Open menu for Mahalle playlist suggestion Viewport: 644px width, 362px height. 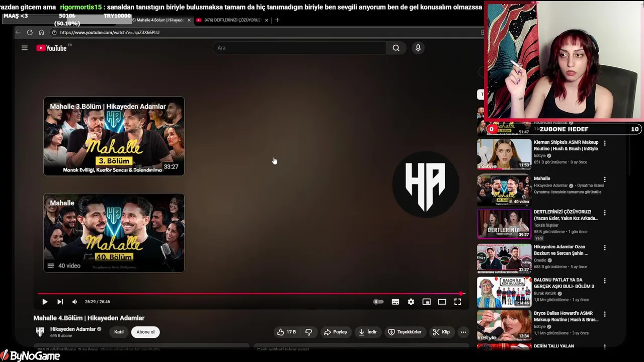pyautogui.click(x=605, y=179)
